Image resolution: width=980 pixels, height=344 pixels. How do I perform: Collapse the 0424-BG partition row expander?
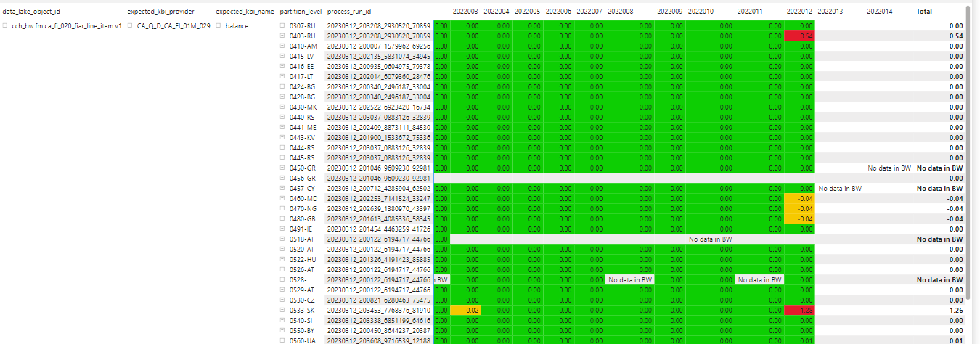(x=283, y=86)
